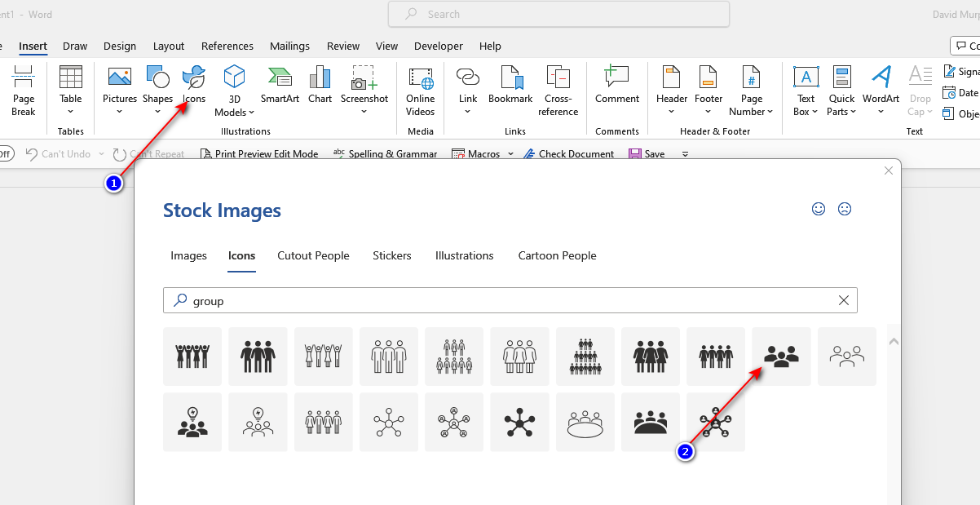The width and height of the screenshot is (980, 505).
Task: Insert a Chart
Action: [320, 85]
